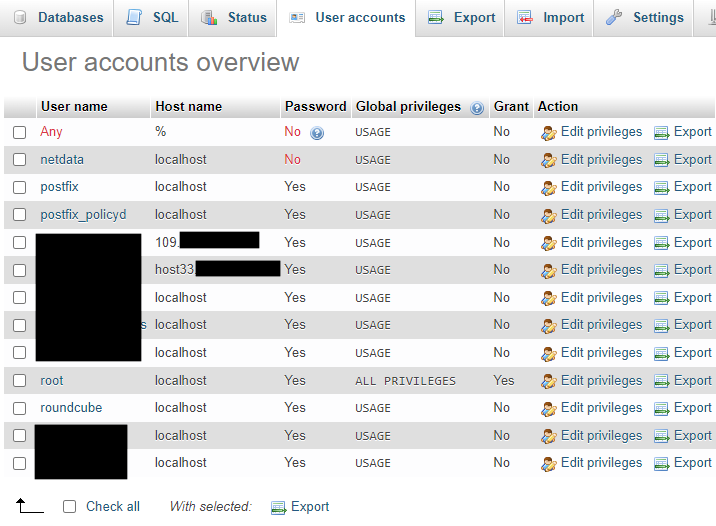Click the Check all link text
This screenshot has height=526, width=716.
(x=113, y=506)
